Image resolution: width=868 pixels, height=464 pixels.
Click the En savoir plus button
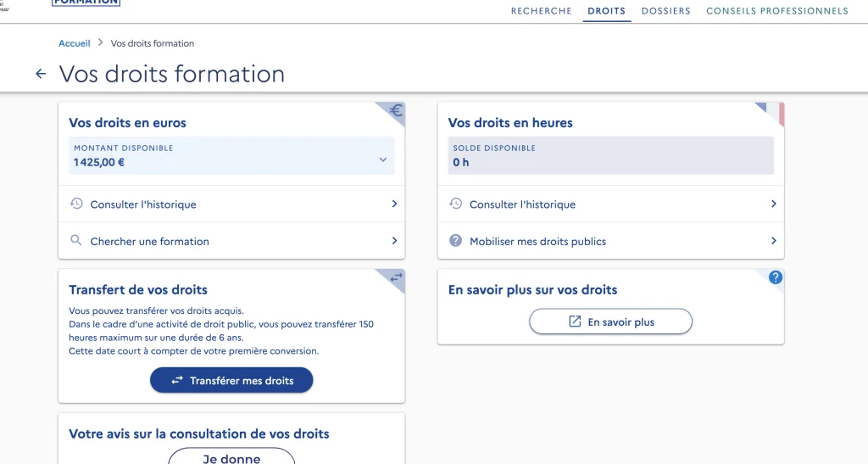[610, 322]
